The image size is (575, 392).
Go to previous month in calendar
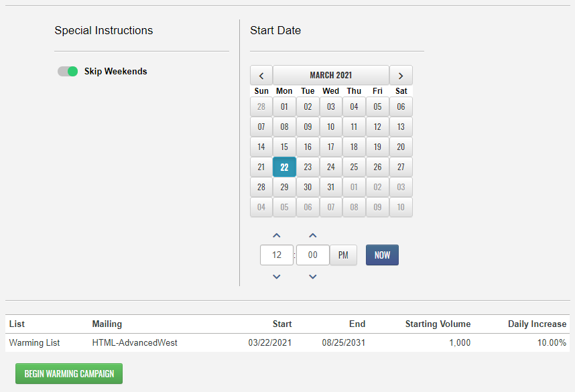pos(261,75)
